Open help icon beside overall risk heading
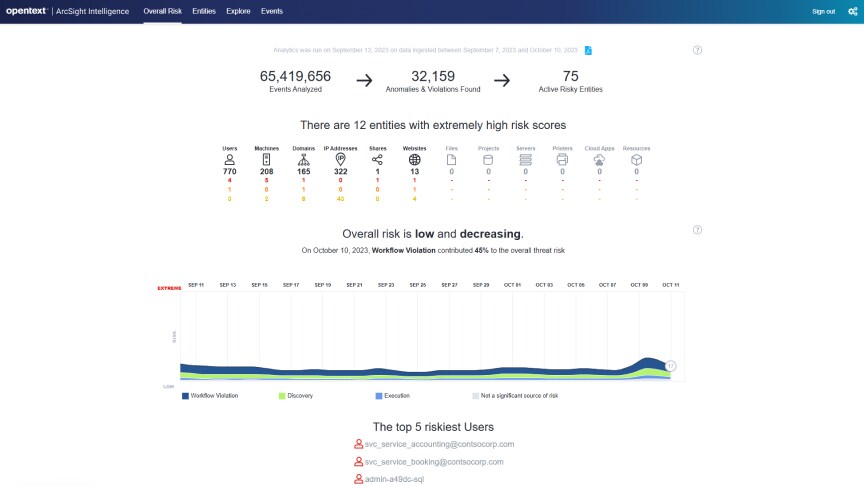This screenshot has width=864, height=486. pyautogui.click(x=697, y=230)
